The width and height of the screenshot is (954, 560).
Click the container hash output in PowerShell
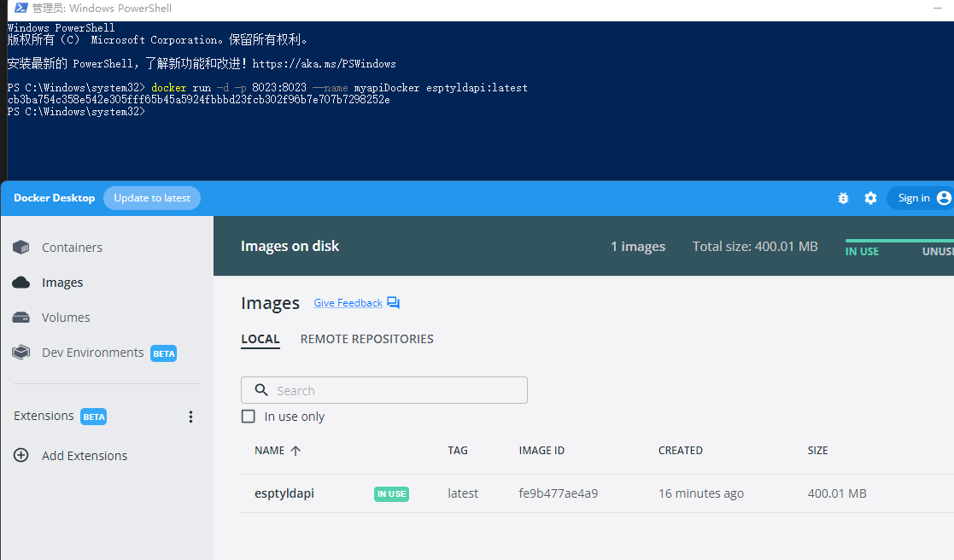pyautogui.click(x=198, y=100)
